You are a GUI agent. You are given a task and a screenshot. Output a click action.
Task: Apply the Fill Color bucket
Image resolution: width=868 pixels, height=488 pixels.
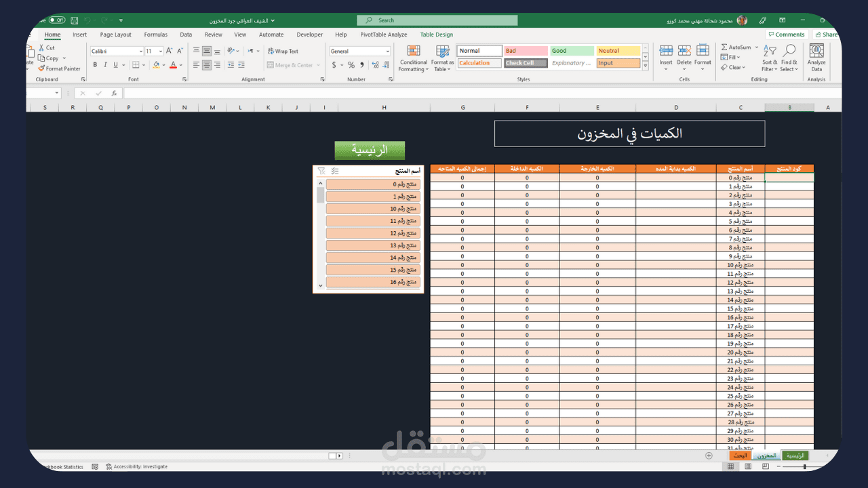click(x=156, y=65)
